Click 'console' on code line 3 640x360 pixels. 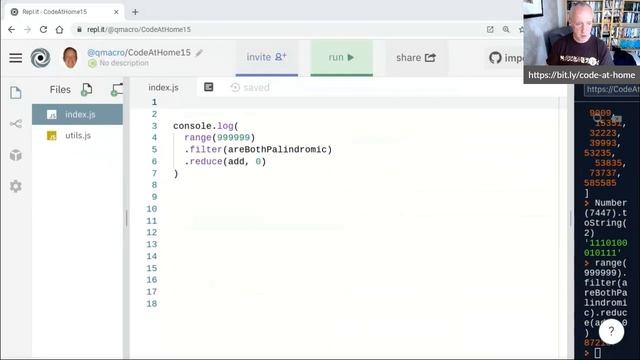(x=192, y=126)
